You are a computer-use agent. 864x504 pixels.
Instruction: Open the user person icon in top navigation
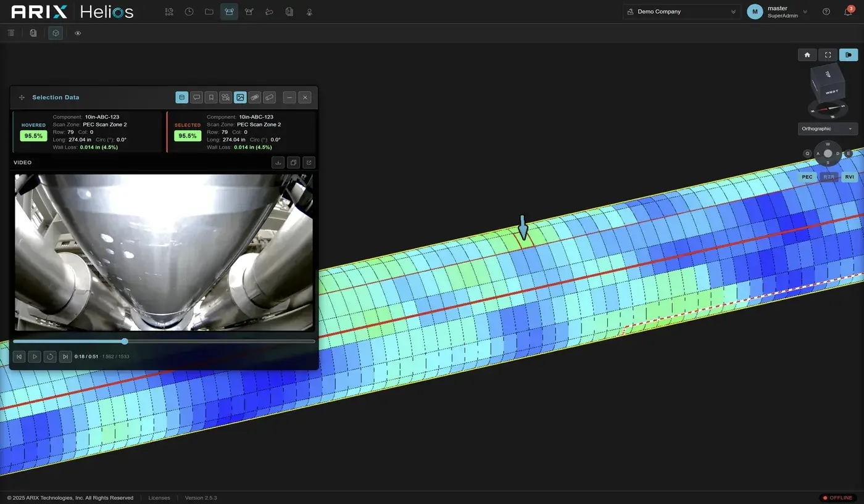pos(309,12)
